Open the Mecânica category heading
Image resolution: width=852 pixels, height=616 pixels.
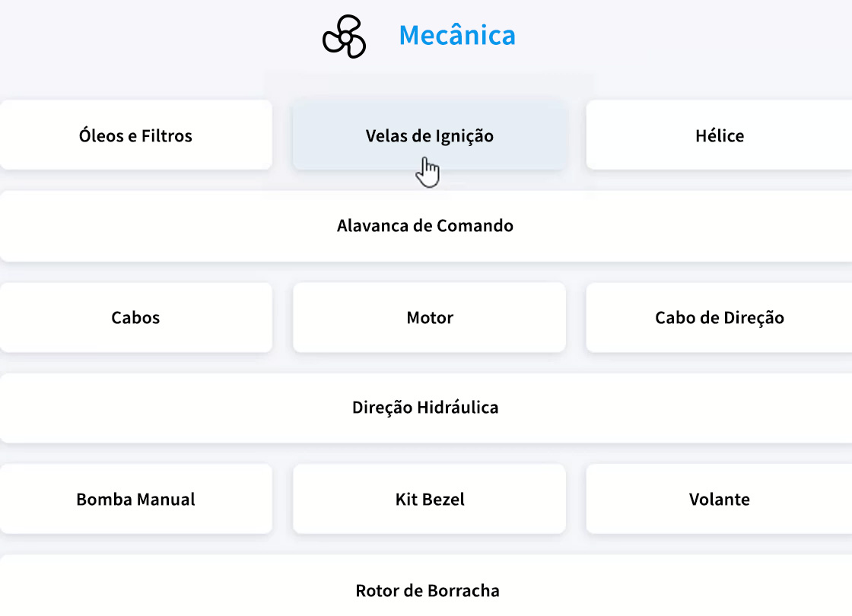456,35
